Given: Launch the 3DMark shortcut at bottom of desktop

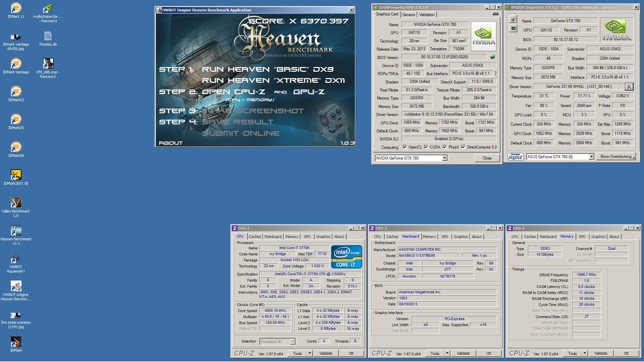Looking at the screenshot, I should [x=16, y=344].
